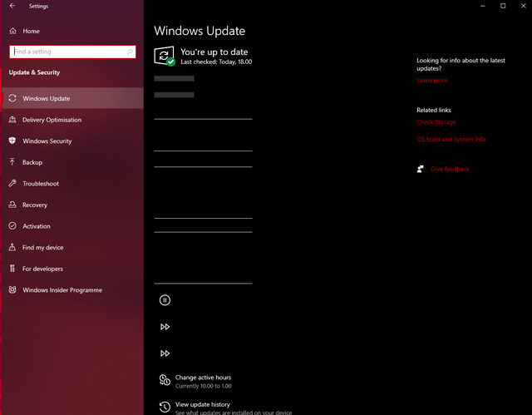Minimize the Settings window
Screen dimensions: 532x415
(x=482, y=6)
